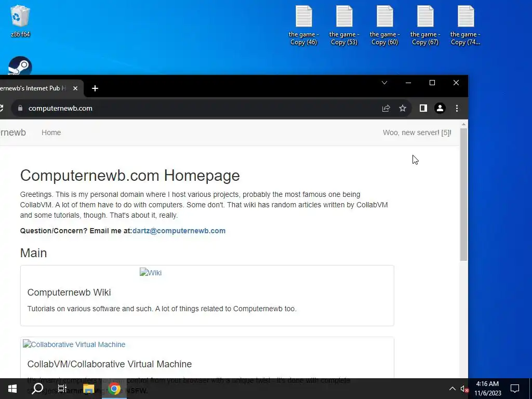Scrollbar up arrow in browser page
Image resolution: width=532 pixels, height=399 pixels.
[463, 125]
